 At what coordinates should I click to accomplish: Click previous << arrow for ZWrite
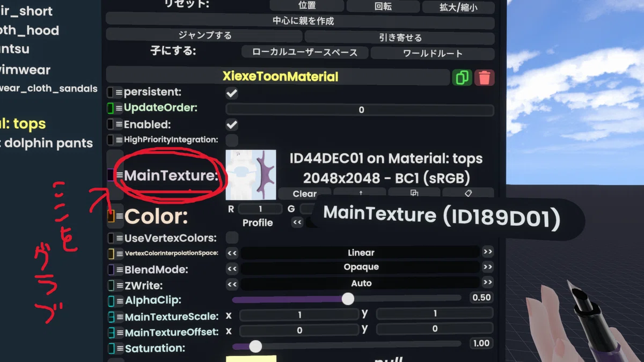[232, 284]
